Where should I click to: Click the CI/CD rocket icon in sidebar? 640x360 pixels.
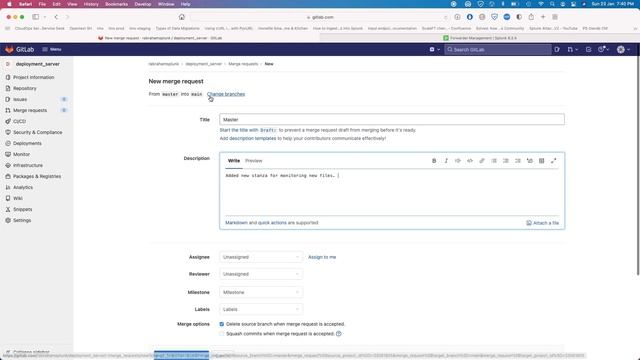[8, 121]
